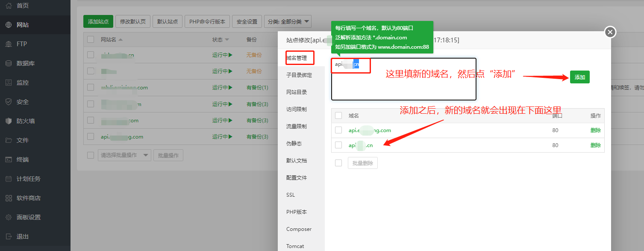
Task: Focus the domain name text area
Action: pos(404,79)
